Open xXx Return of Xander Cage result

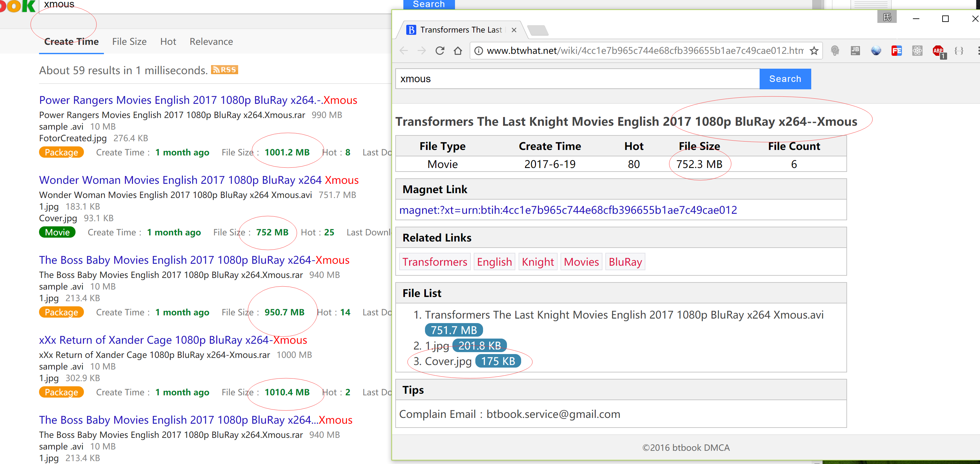pyautogui.click(x=173, y=340)
